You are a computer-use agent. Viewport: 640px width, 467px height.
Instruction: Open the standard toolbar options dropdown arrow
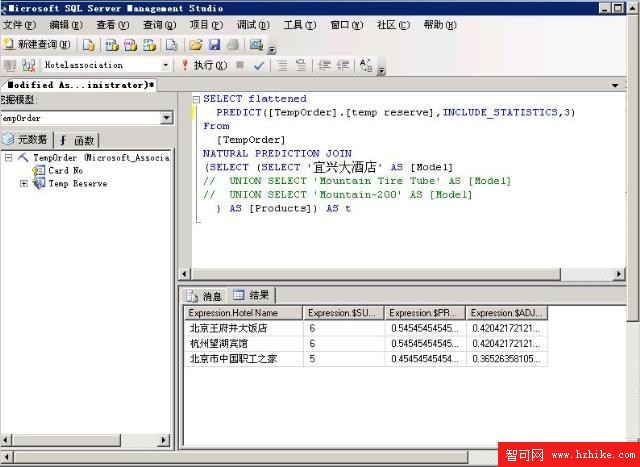point(272,50)
